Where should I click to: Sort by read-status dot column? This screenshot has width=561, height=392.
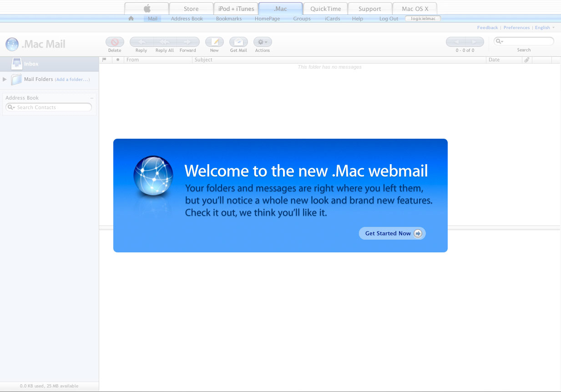[x=118, y=60]
